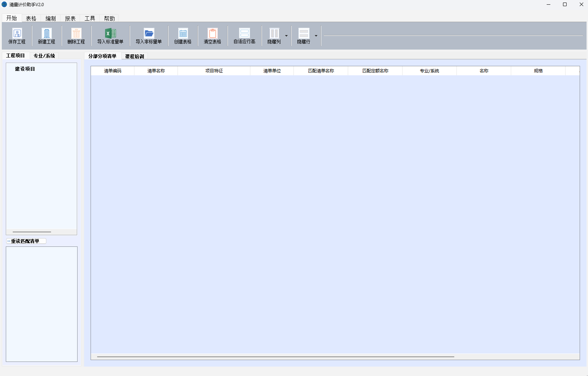Click the 重读匹配清单 button
Image resolution: width=588 pixels, height=376 pixels.
26,241
